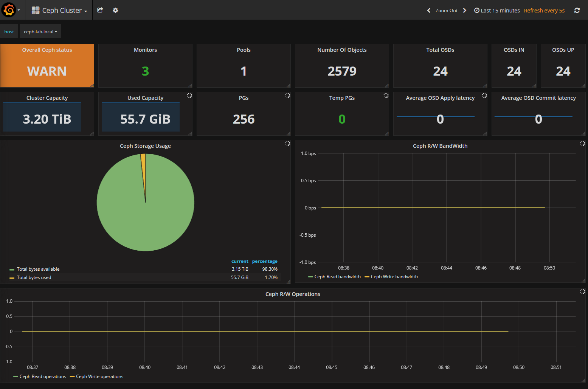Click the refresh dashboard icon
This screenshot has height=389, width=588.
(577, 10)
